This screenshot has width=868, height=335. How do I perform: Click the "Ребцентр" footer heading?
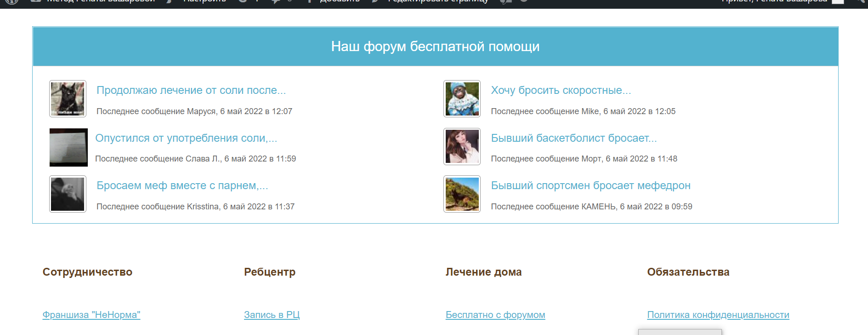coord(270,272)
